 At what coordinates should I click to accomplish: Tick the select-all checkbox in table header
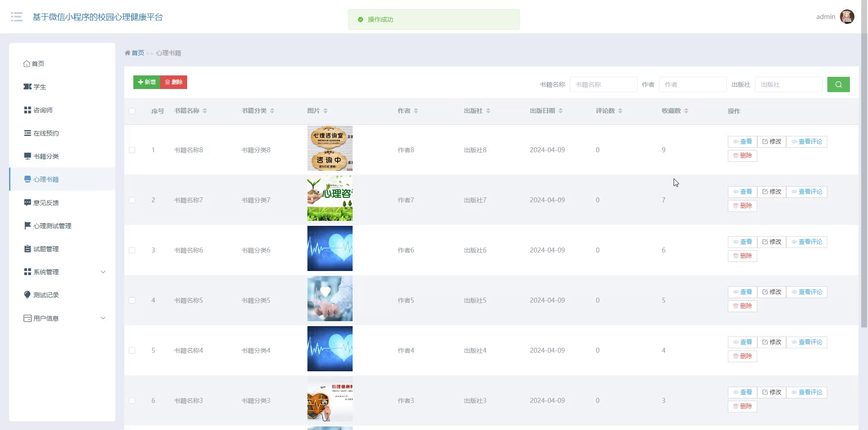(x=132, y=111)
